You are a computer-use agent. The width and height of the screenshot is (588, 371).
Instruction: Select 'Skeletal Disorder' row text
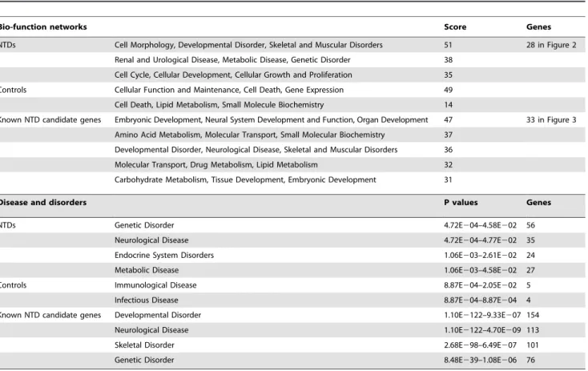pos(144,345)
